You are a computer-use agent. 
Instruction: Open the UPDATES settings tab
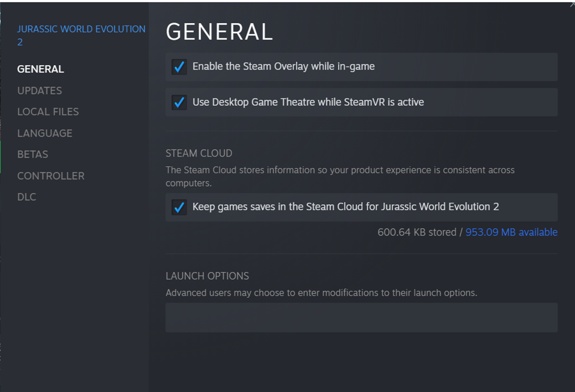(x=39, y=90)
